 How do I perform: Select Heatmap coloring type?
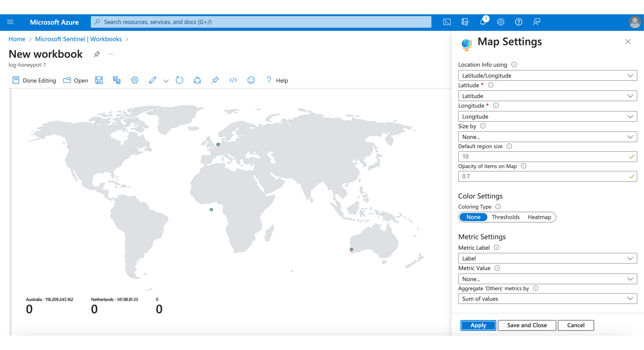point(539,217)
